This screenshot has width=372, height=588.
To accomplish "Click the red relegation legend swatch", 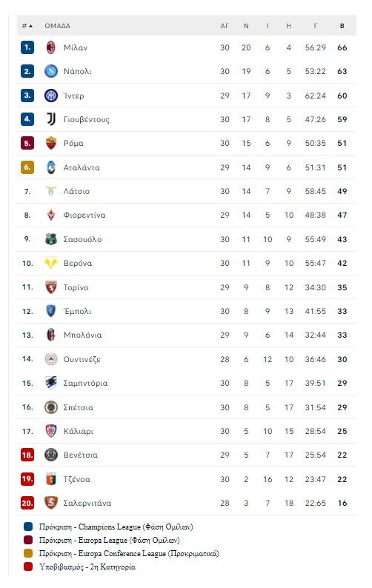I will tap(28, 567).
